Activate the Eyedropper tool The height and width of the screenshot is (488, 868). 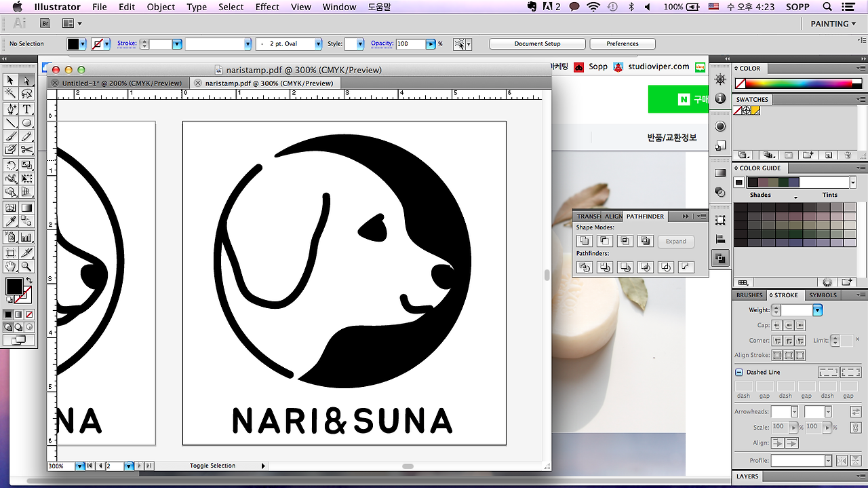point(11,222)
